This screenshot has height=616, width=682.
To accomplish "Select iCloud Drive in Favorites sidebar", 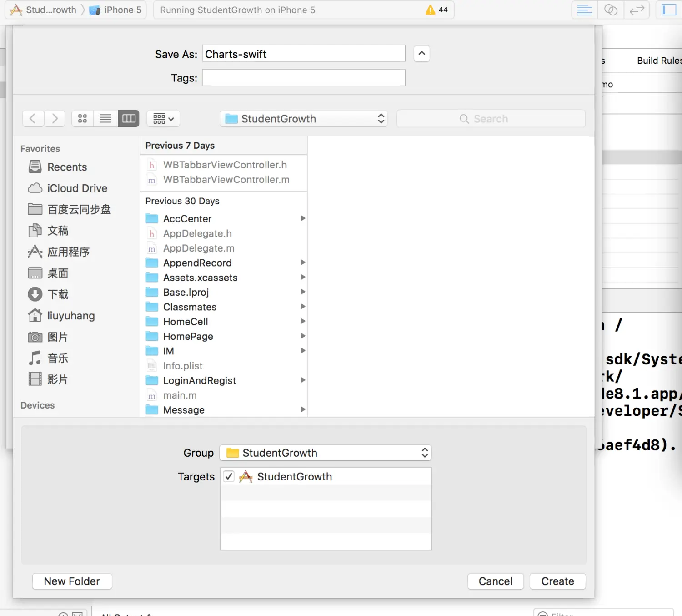I will click(68, 188).
